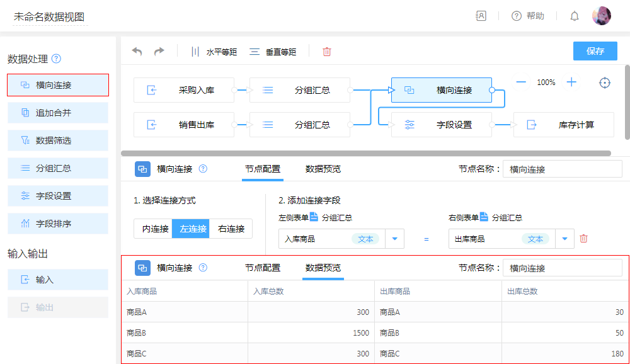Viewport: 630px width, 364px height.
Task: Switch to the lower 节点配置 tab
Action: (x=263, y=268)
